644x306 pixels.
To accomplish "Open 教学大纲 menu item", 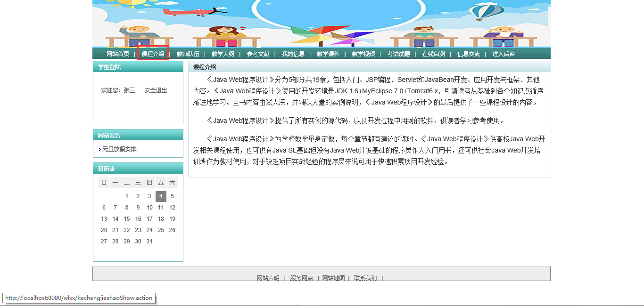I will 223,54.
